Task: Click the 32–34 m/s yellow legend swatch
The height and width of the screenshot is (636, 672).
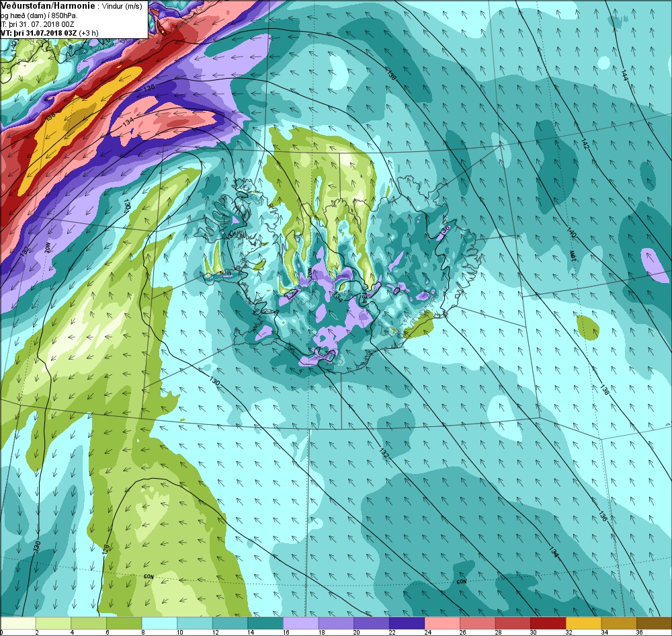Action: [x=583, y=623]
